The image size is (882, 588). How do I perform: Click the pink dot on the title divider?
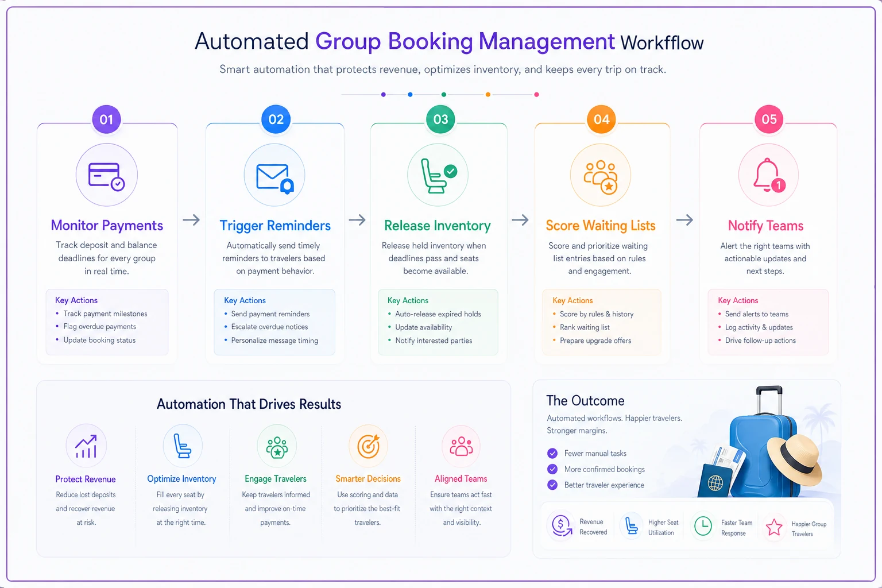[x=536, y=95]
